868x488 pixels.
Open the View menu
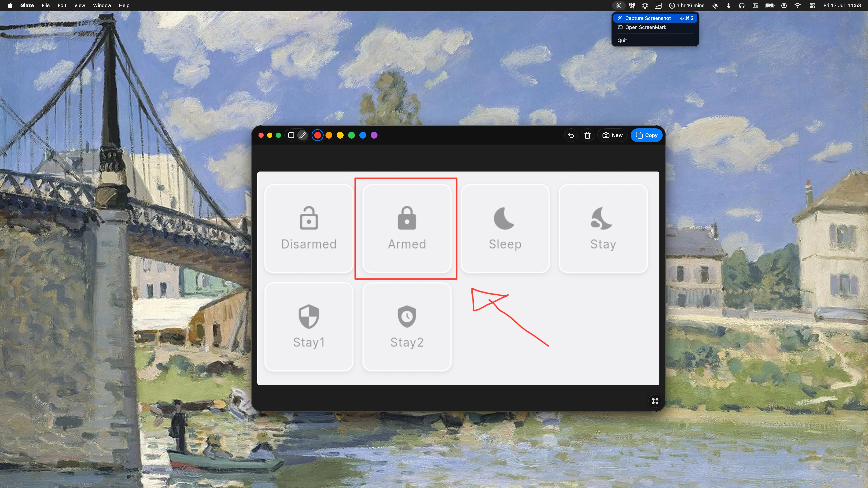pos(79,5)
